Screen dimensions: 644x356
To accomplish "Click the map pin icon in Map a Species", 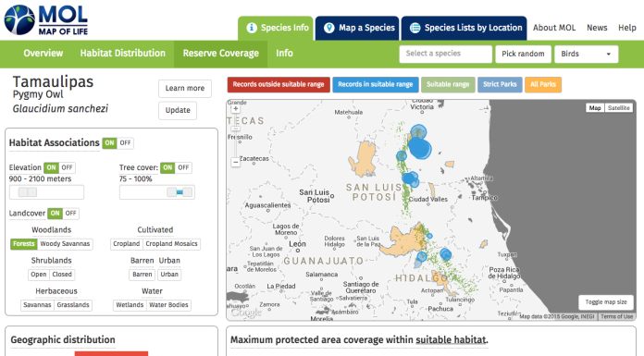I will click(x=329, y=28).
